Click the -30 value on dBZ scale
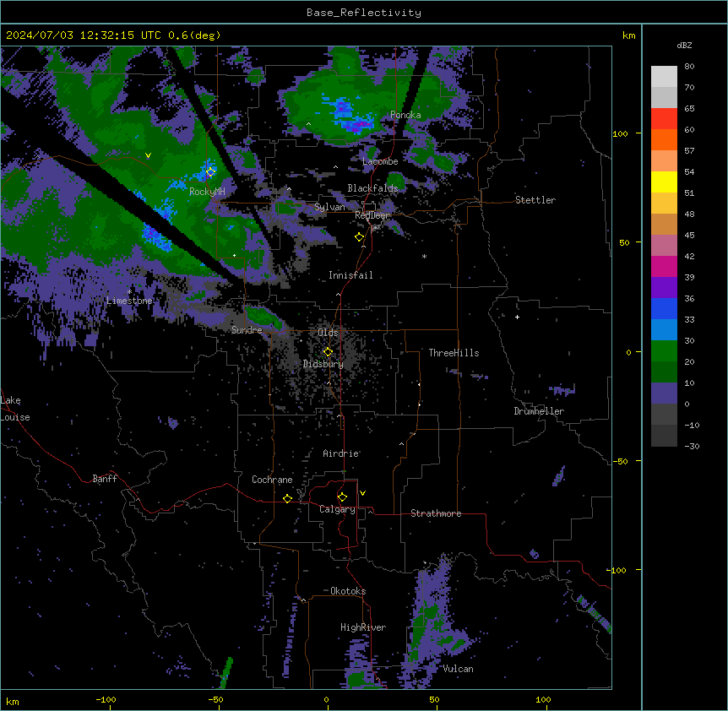This screenshot has height=711, width=728. pos(692,446)
